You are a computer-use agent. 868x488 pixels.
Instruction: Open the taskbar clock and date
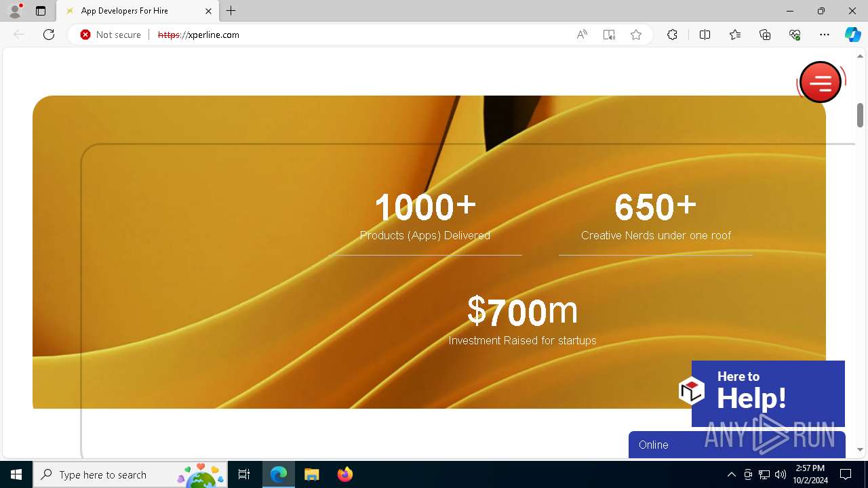810,474
